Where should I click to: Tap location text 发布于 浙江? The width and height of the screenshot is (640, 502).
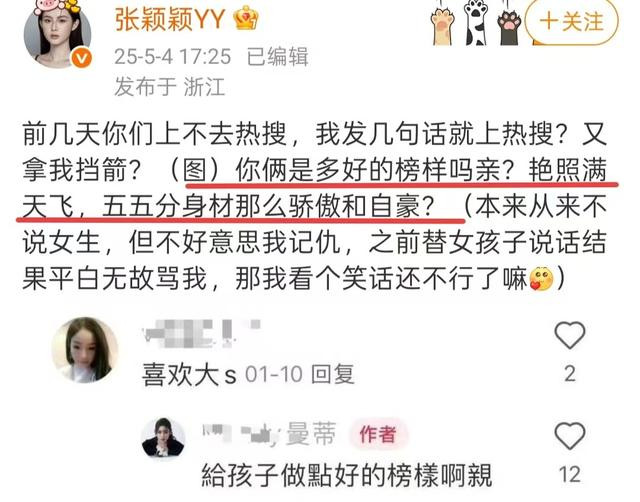coord(170,87)
